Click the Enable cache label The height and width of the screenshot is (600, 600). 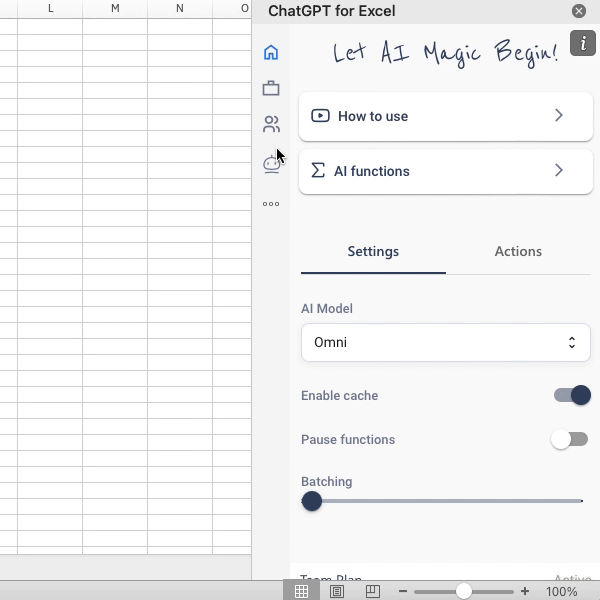339,395
